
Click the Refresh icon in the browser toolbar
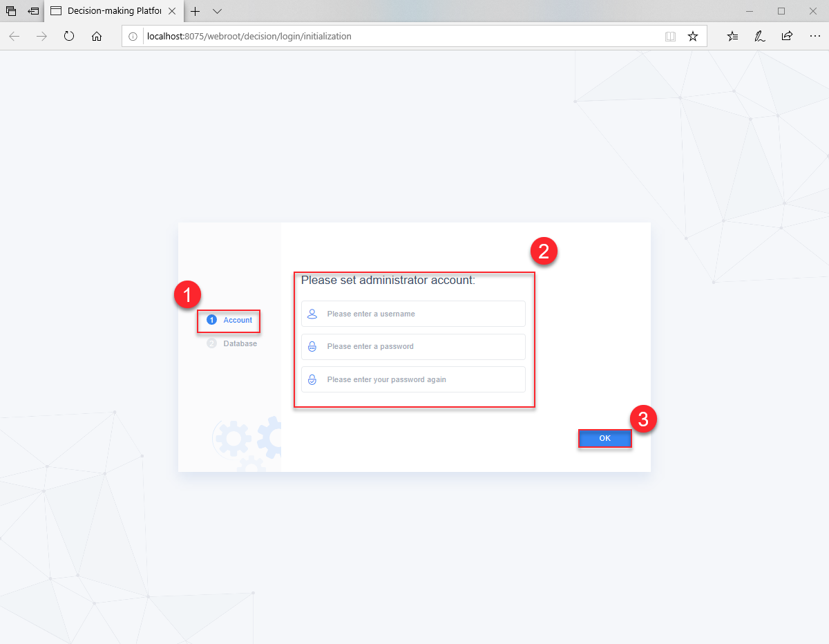pos(68,36)
